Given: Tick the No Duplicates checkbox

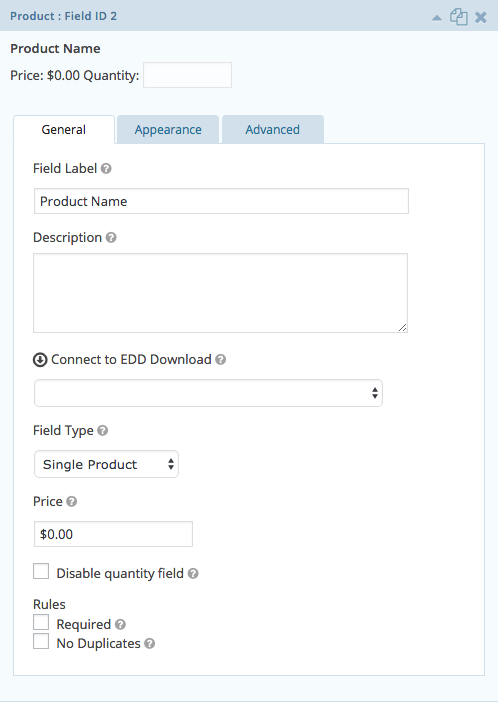Looking at the screenshot, I should point(41,641).
